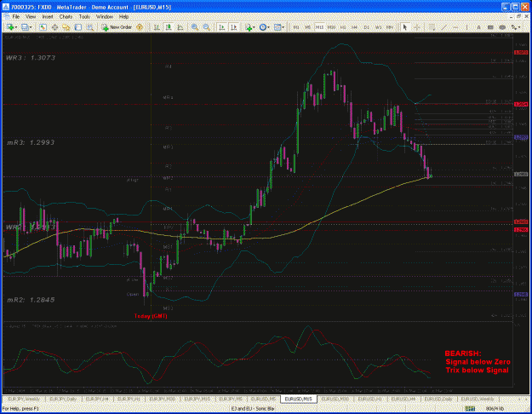Switch to the EURUSD,Weekly chart tab

point(478,399)
